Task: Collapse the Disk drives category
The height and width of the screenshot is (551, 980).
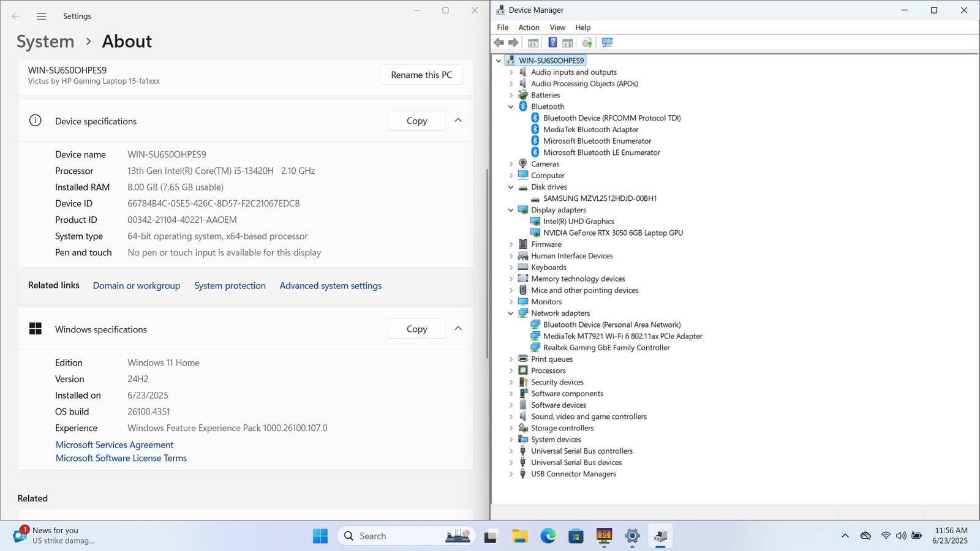Action: coord(511,187)
